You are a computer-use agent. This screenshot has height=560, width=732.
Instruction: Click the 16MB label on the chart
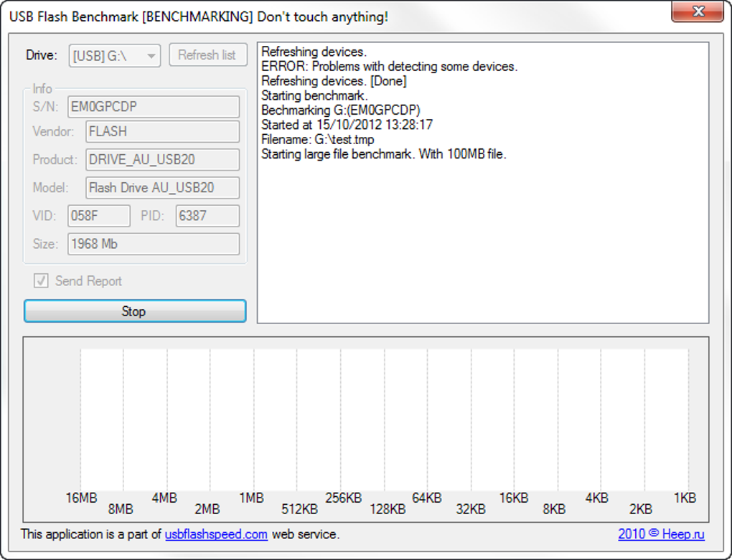(x=81, y=498)
